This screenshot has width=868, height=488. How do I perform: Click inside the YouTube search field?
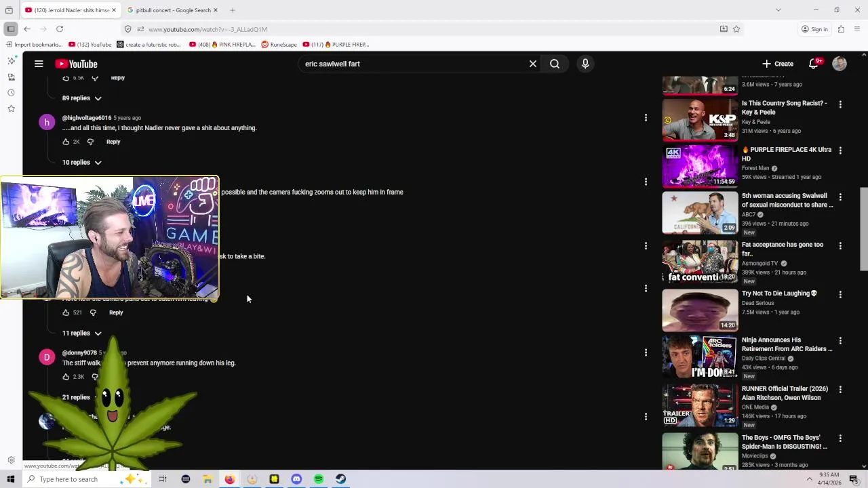pyautogui.click(x=412, y=64)
